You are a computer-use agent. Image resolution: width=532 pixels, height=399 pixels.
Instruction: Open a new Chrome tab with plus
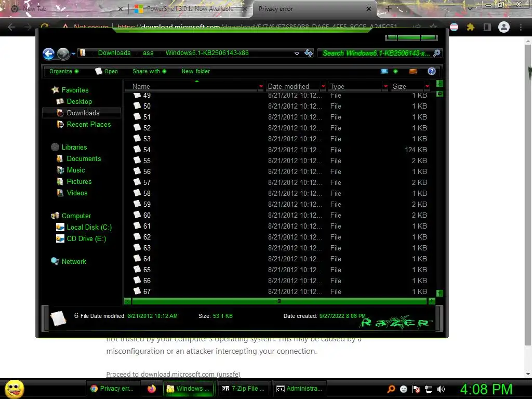[x=389, y=9]
